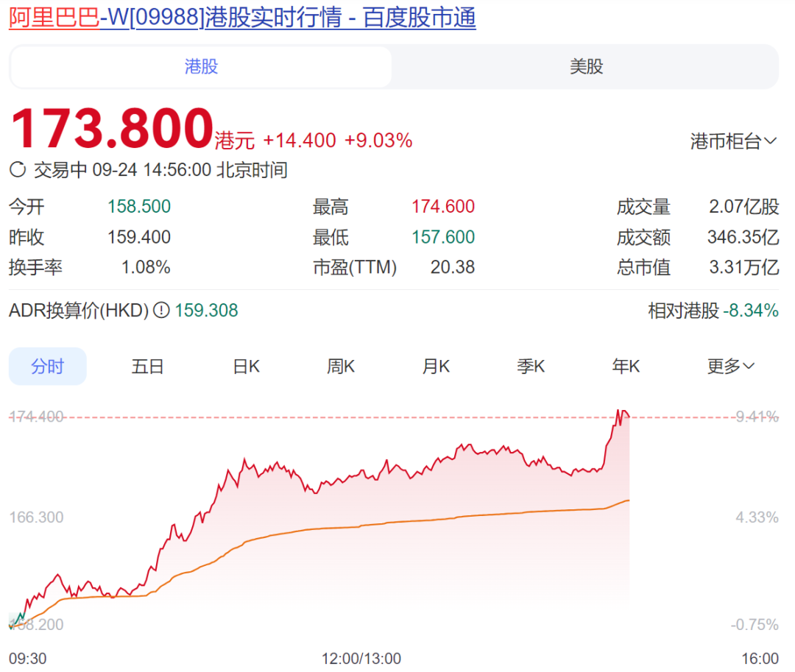Select the 月K chart period
Viewport: 795px width, 672px height.
coord(435,366)
